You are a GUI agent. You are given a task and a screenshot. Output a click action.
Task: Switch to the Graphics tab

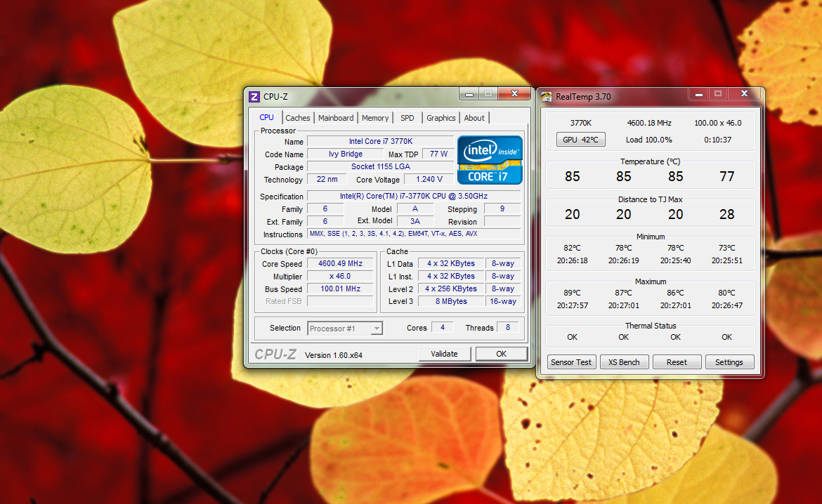coord(441,118)
